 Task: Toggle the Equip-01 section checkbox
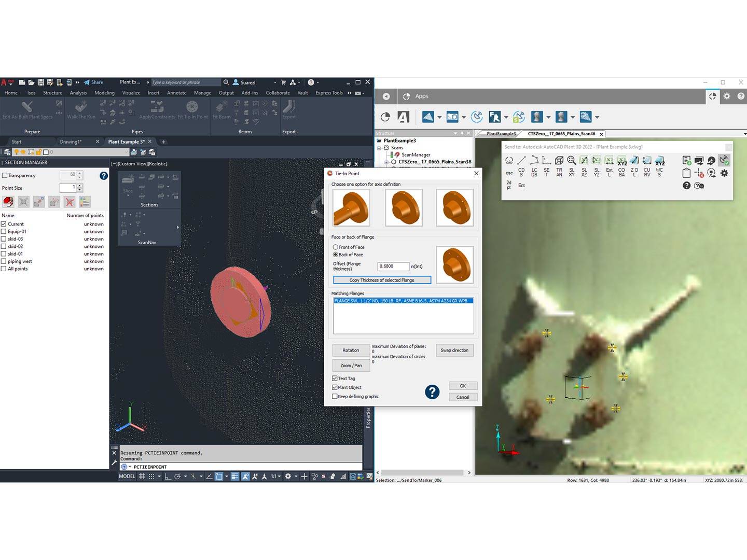click(x=4, y=232)
